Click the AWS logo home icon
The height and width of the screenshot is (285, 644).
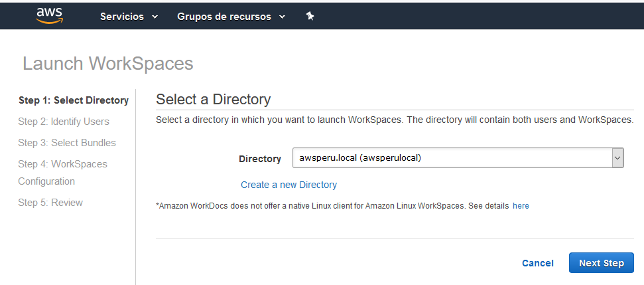[49, 16]
